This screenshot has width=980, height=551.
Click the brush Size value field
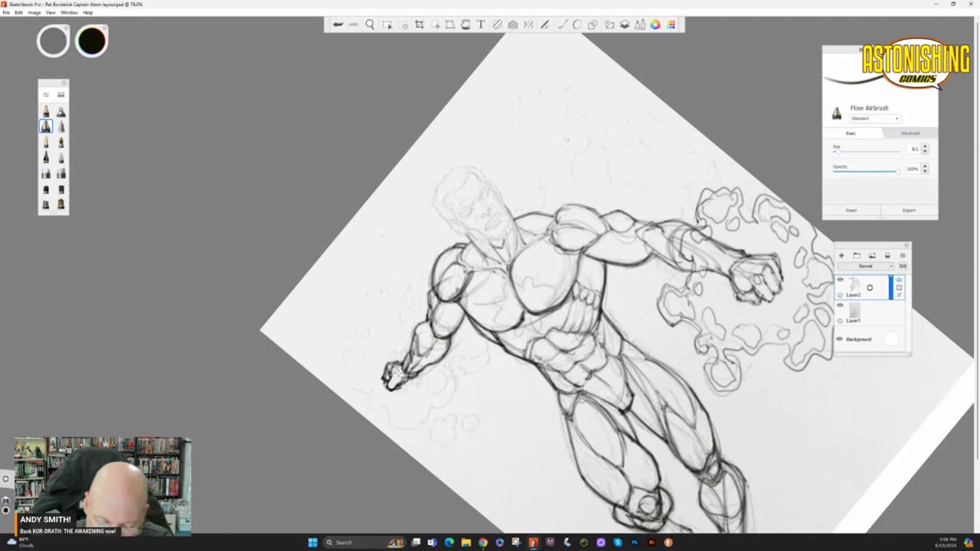coord(914,149)
